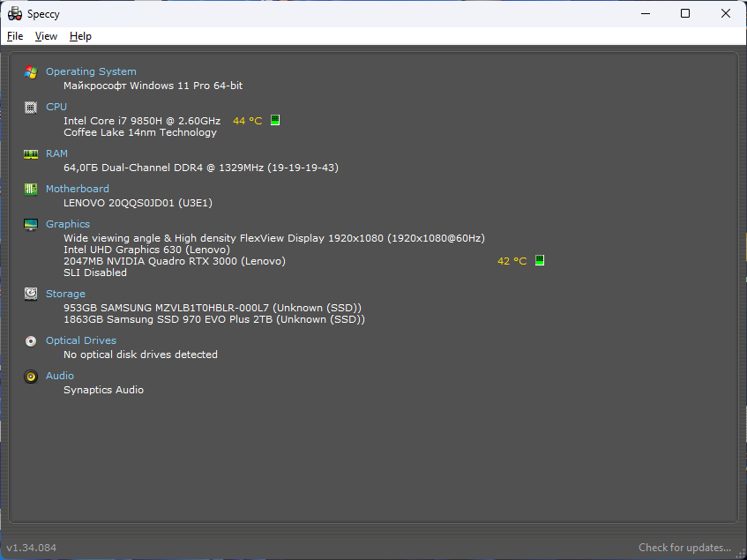The image size is (747, 560).
Task: Click the Operating System Windows flag icon
Action: tap(31, 72)
